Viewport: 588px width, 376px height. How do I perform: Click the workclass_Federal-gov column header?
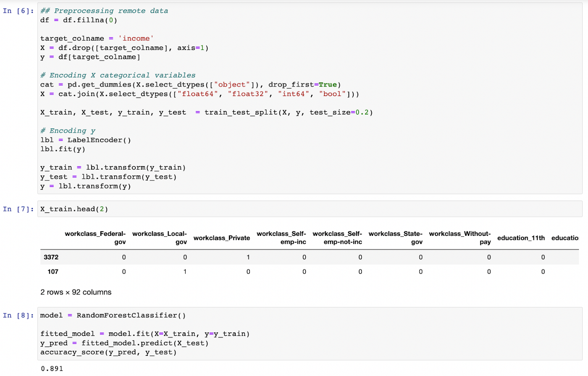(95, 238)
